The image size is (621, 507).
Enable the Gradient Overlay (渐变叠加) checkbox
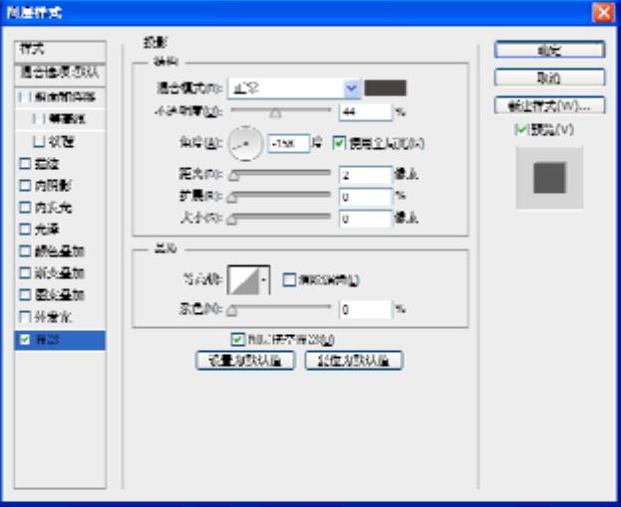tap(25, 273)
